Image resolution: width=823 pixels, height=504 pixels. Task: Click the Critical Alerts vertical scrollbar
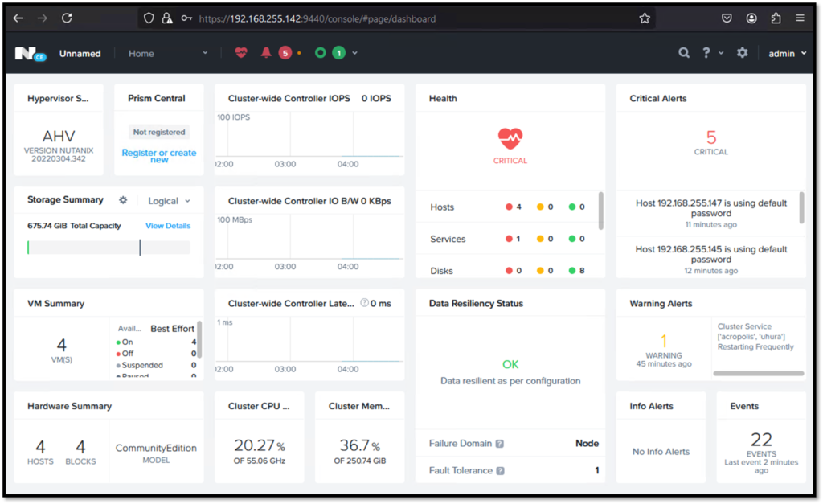pos(801,207)
